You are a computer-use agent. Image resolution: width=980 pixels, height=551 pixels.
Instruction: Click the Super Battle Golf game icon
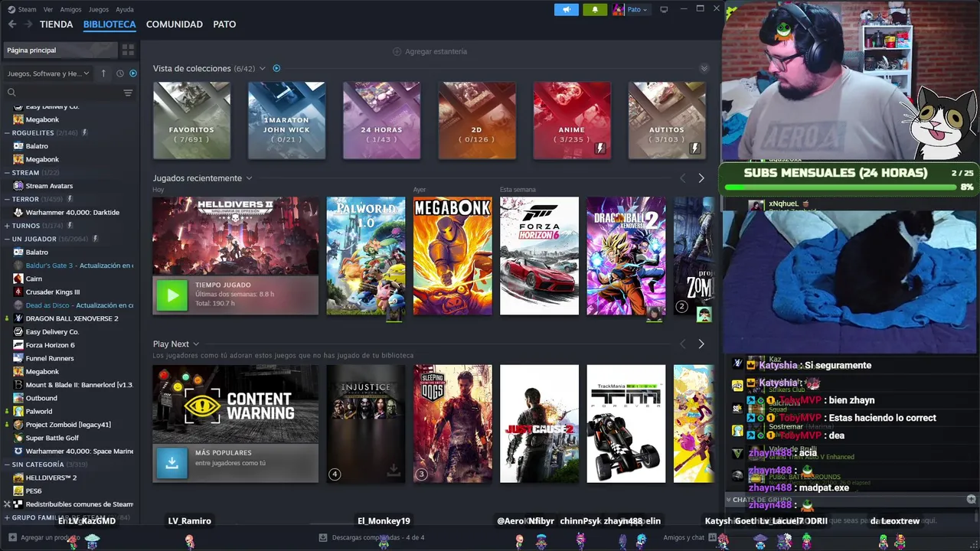(18, 438)
